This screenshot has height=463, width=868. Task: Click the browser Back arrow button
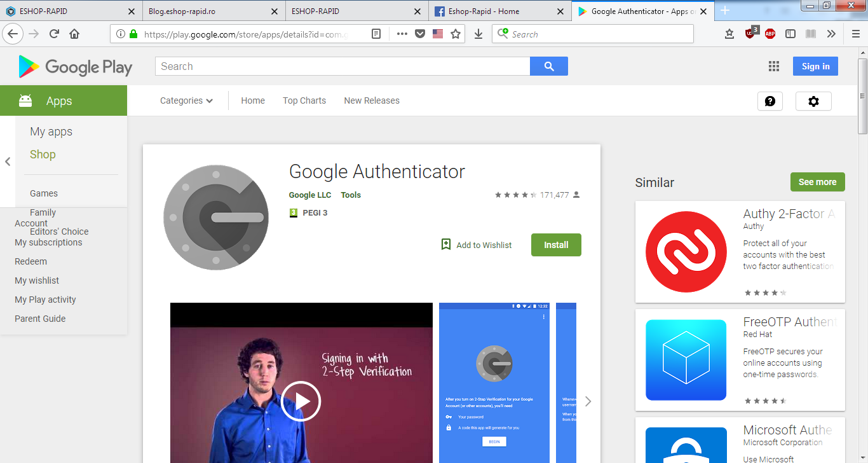[13, 34]
